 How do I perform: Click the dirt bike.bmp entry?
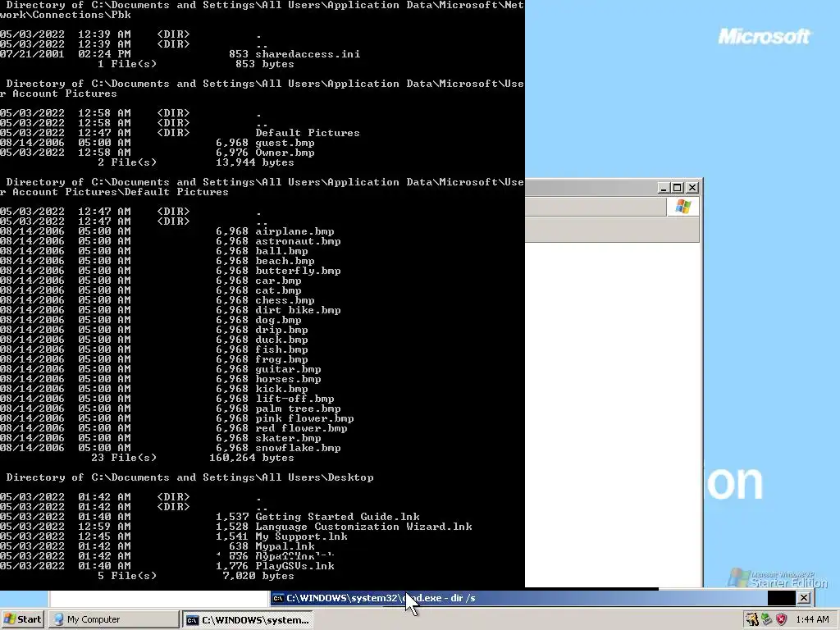click(x=298, y=310)
